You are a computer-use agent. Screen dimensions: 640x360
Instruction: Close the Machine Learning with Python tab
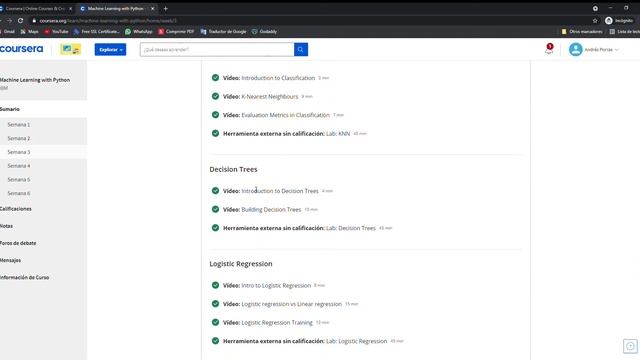click(x=153, y=8)
